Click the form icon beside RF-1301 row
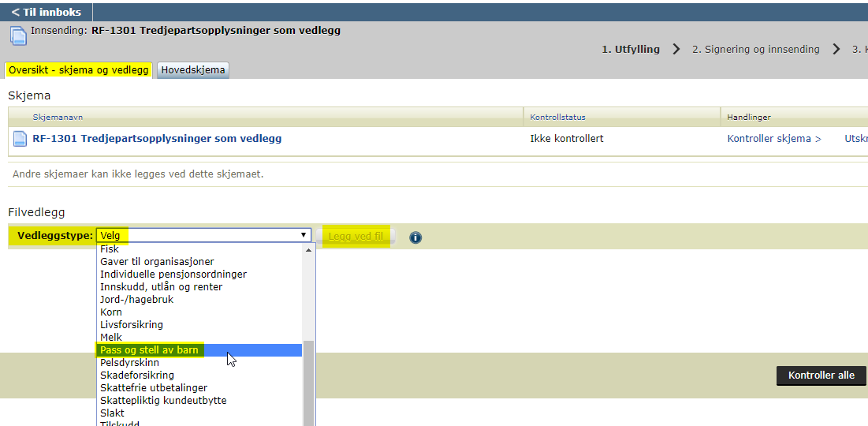This screenshot has width=868, height=426. tap(20, 139)
